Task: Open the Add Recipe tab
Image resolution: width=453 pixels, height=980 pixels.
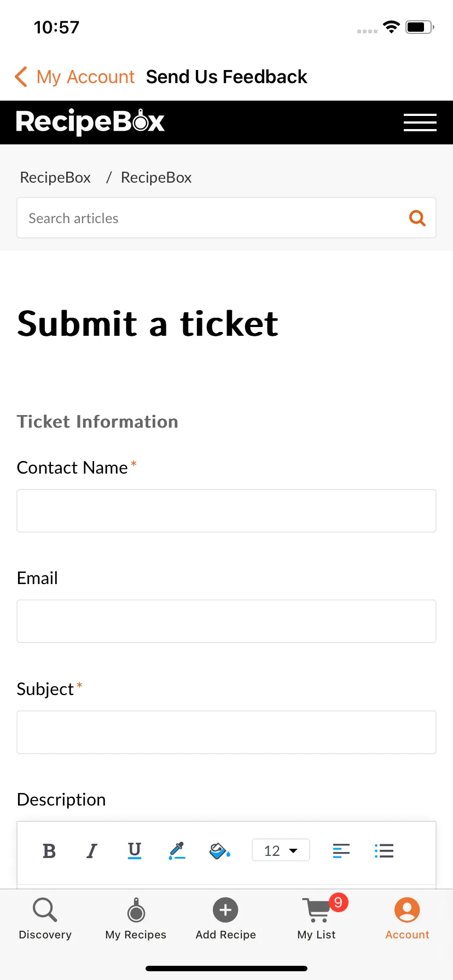Action: 226,919
